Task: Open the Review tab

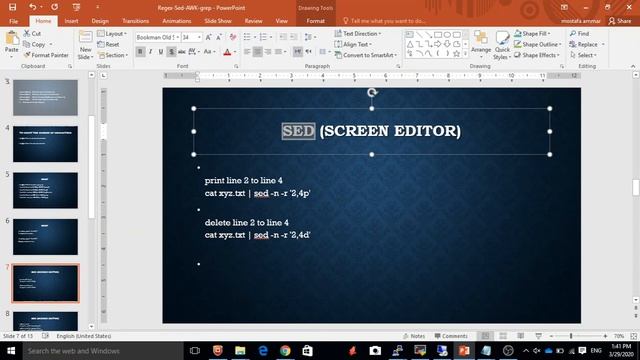Action: 253,21
